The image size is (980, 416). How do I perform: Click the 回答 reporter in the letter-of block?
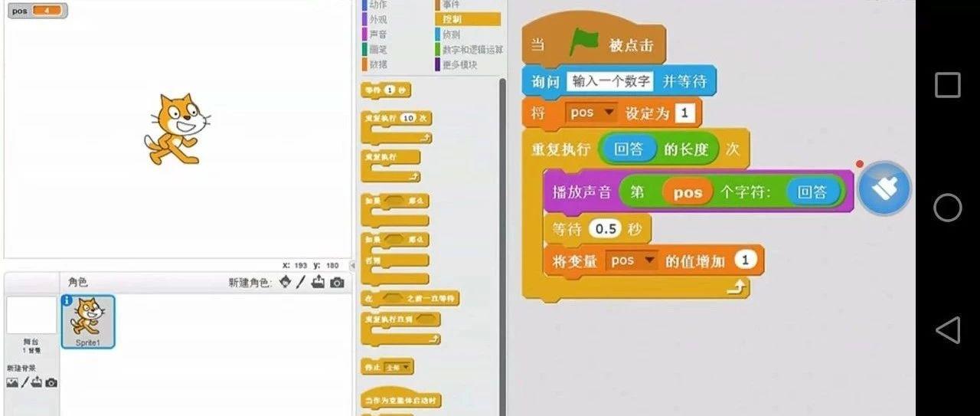point(812,192)
